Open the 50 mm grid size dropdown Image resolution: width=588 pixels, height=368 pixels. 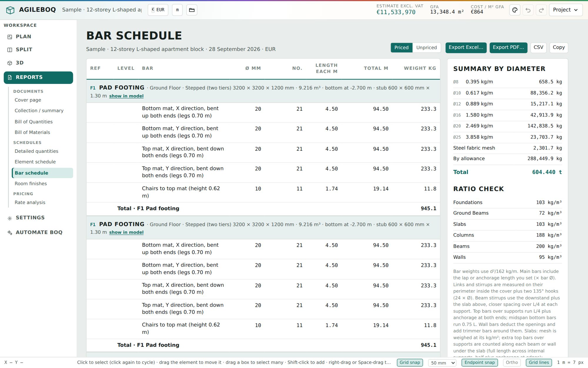pyautogui.click(x=442, y=363)
